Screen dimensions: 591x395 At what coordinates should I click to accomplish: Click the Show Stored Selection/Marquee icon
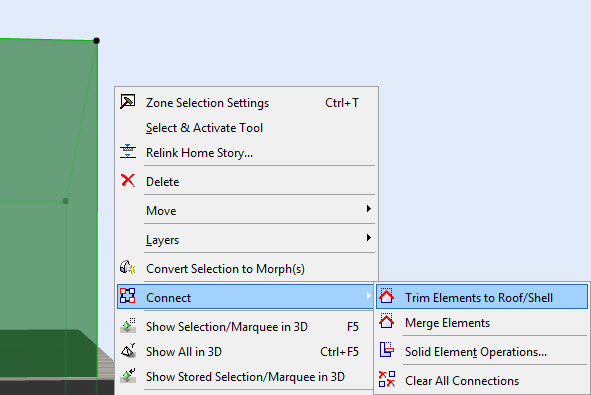[x=128, y=375]
